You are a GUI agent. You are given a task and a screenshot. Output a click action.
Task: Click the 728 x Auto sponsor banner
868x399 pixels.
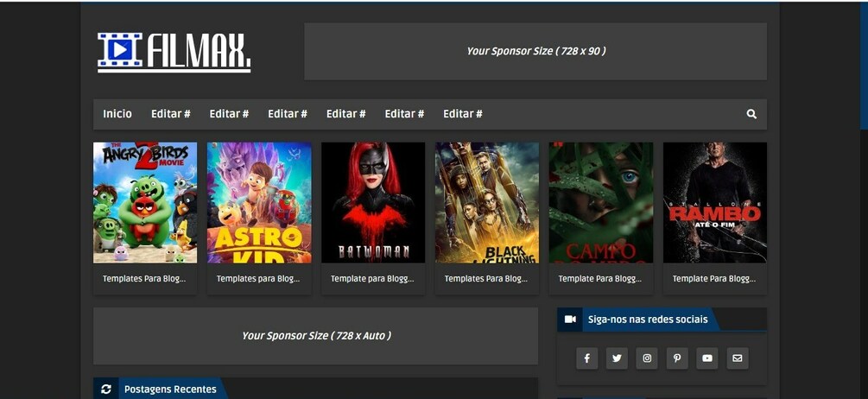point(315,336)
